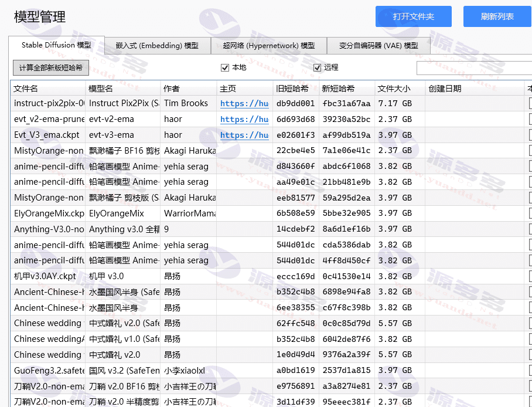Select file name GuoFeng3.2.safete
Image resolution: width=532 pixels, height=407 pixels.
coord(48,370)
